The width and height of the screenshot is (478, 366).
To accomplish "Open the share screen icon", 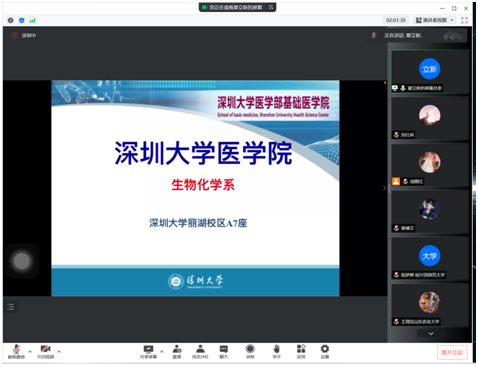I will coord(148,352).
